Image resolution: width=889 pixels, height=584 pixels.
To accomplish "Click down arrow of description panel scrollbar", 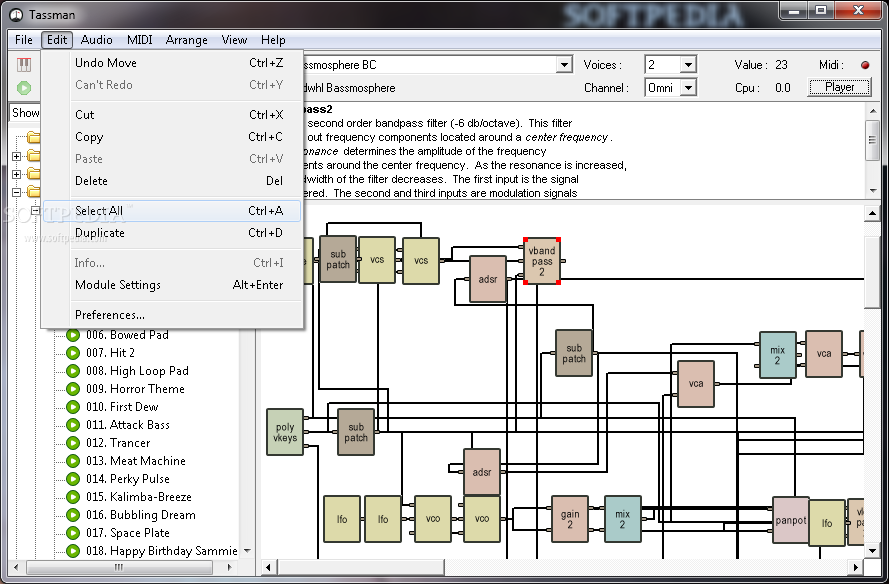I will [873, 191].
